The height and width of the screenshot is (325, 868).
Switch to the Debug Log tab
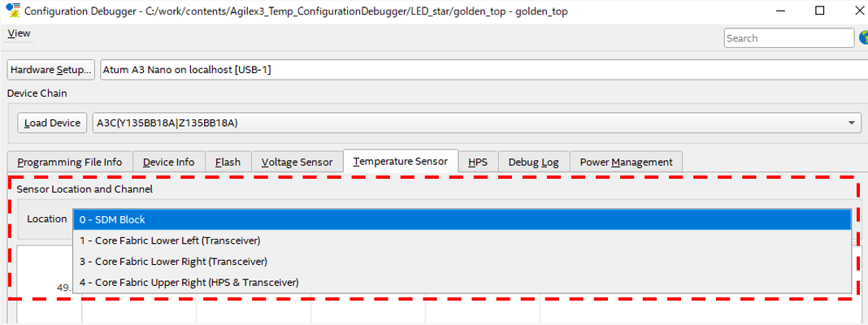pos(533,162)
